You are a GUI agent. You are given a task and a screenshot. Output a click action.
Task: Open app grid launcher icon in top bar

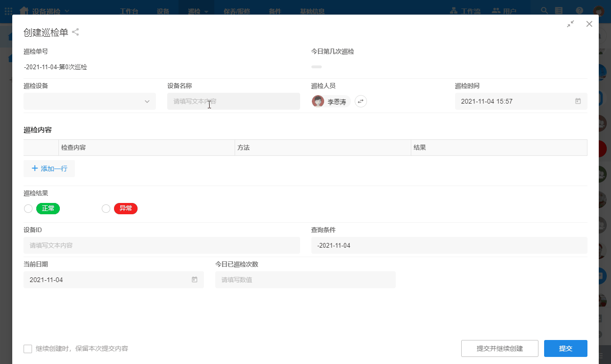point(8,10)
